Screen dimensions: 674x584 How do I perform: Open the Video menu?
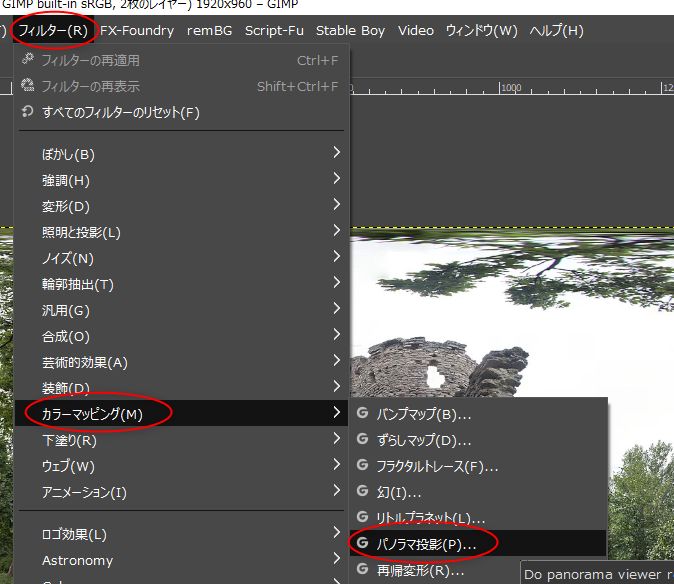tap(415, 30)
